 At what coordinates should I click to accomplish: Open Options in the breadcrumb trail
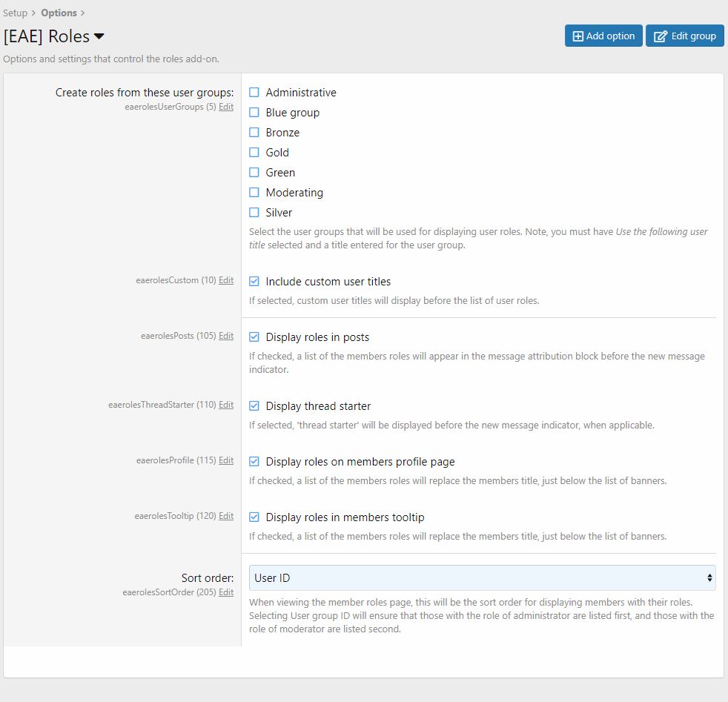click(59, 13)
